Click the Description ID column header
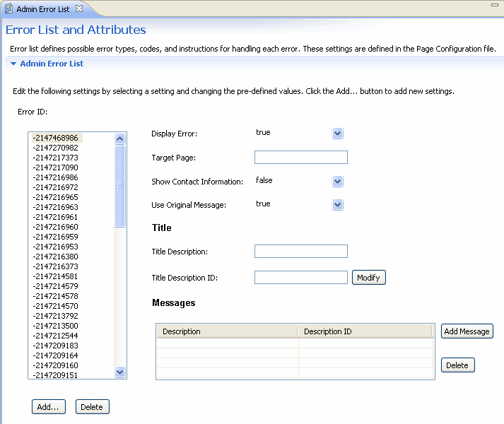 365,331
